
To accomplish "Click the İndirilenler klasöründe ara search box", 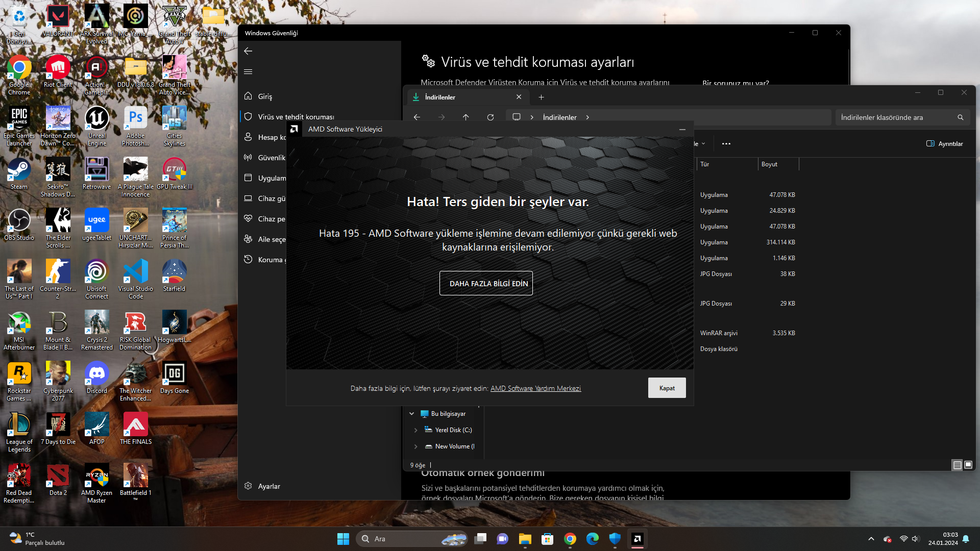I will 896,117.
